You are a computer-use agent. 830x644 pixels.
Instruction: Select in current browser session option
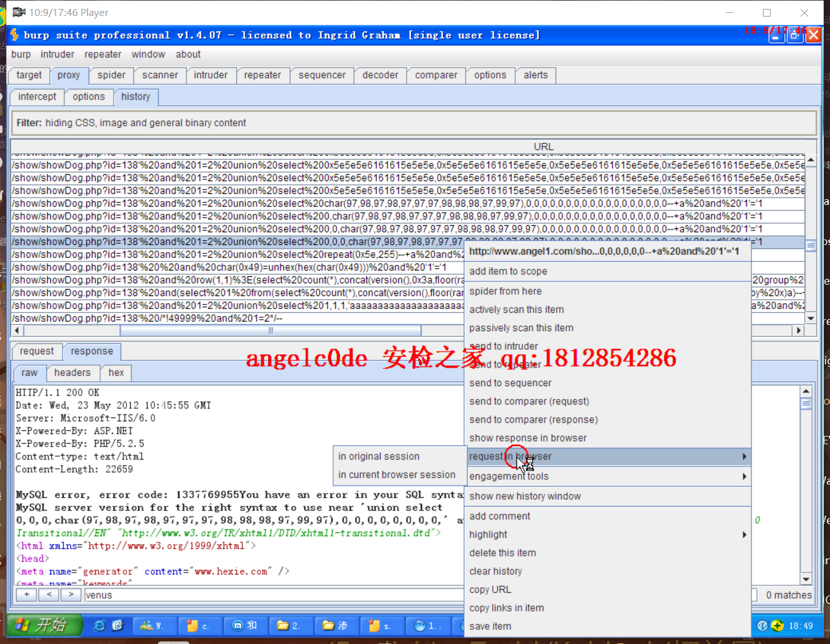point(400,476)
